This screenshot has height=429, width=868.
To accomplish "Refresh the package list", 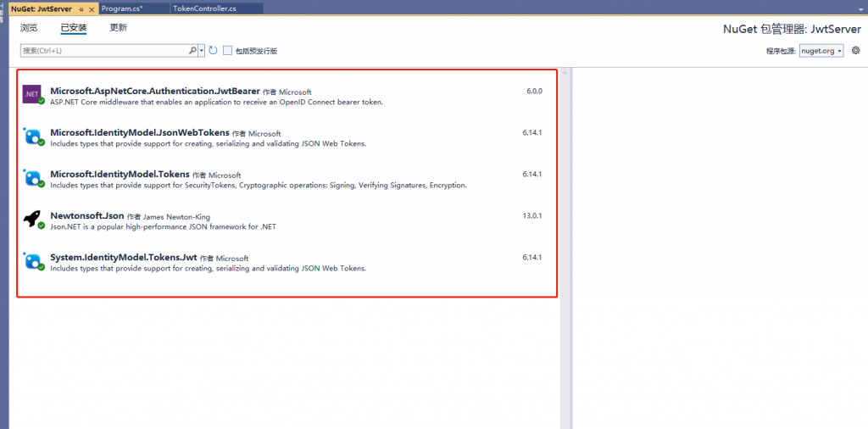I will pyautogui.click(x=213, y=50).
